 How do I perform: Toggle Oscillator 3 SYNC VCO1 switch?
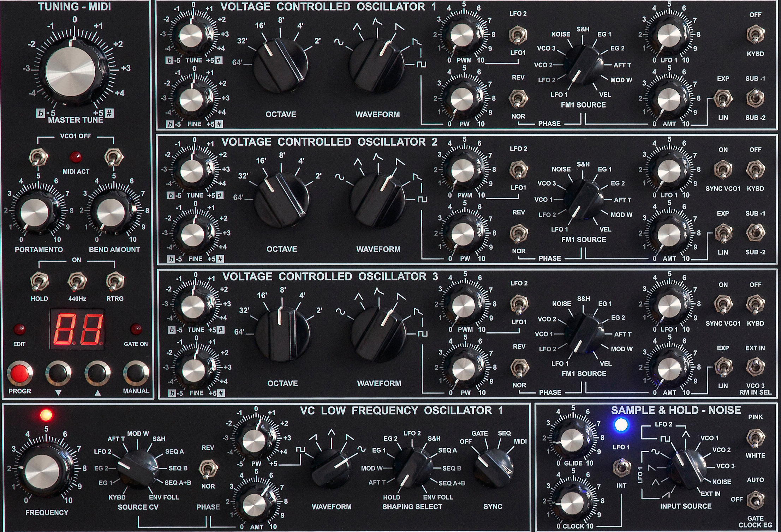point(723,304)
